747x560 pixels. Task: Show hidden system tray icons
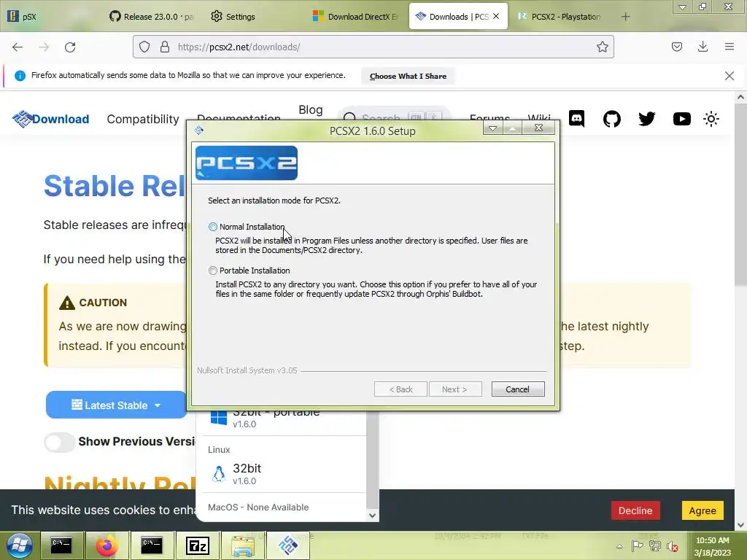619,546
